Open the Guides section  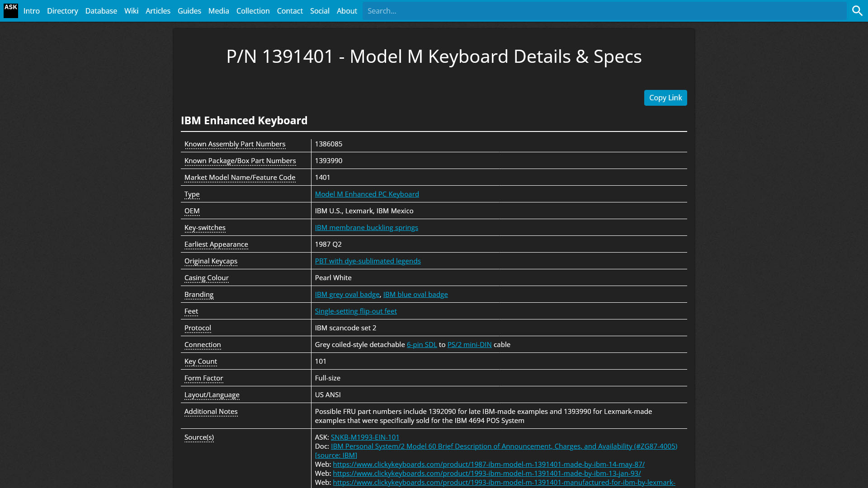189,11
